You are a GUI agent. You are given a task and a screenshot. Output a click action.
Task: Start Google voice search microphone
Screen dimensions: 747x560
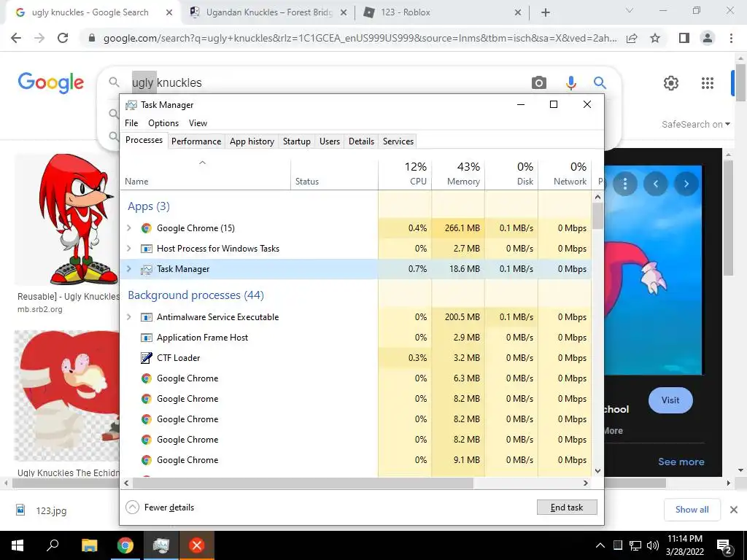(x=570, y=83)
